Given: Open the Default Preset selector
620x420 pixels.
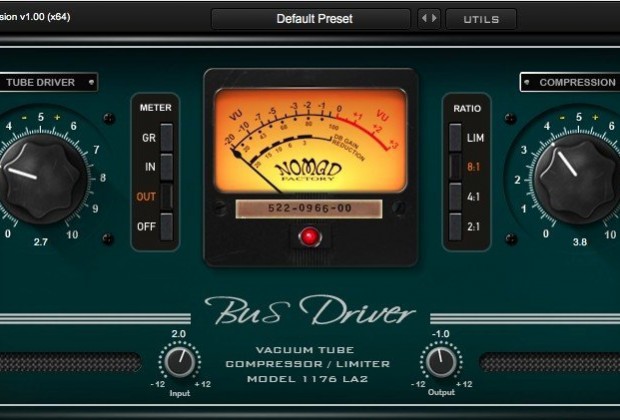Looking at the screenshot, I should 311,19.
